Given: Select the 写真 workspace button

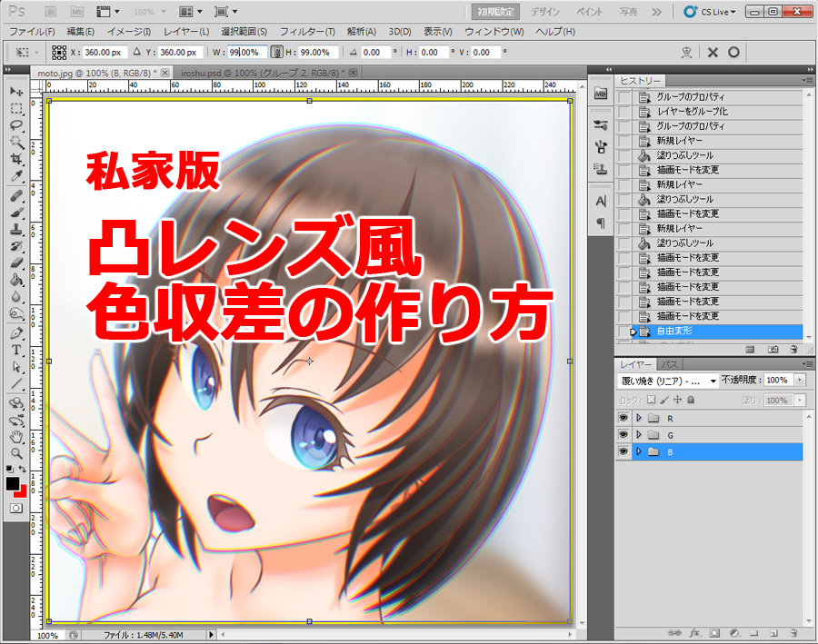Looking at the screenshot, I should click(629, 12).
